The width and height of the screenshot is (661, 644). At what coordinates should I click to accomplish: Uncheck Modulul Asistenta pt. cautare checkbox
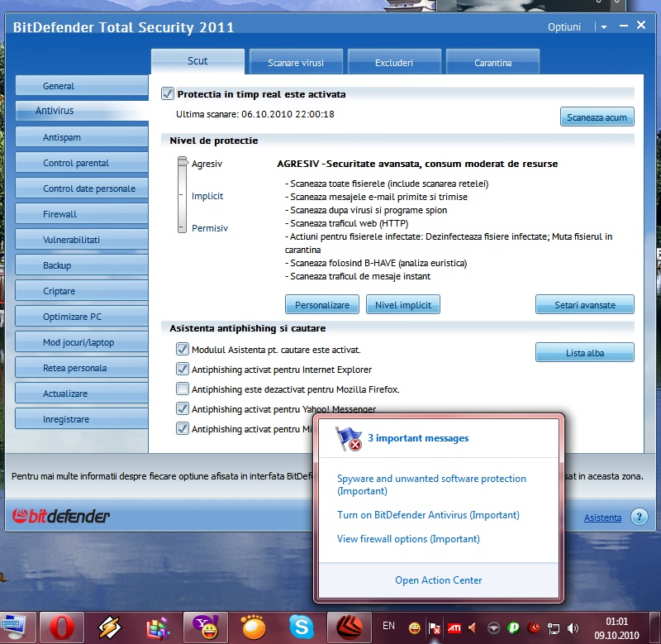[x=182, y=349]
